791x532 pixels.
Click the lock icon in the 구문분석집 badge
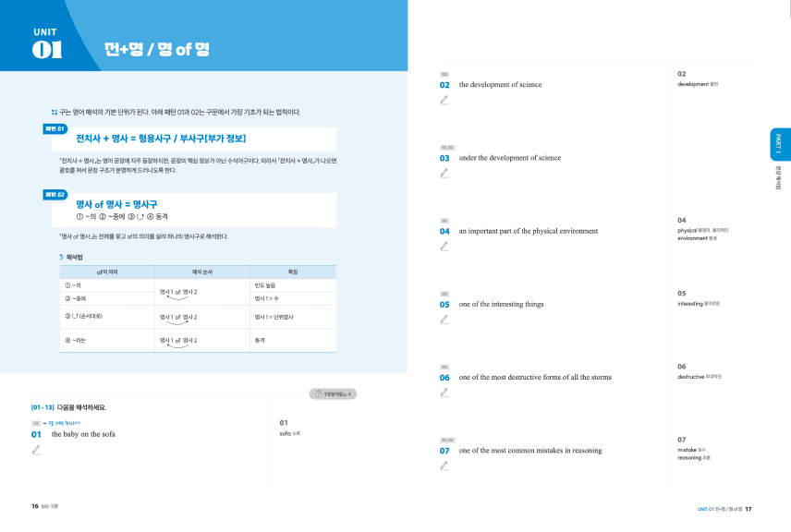pos(318,393)
